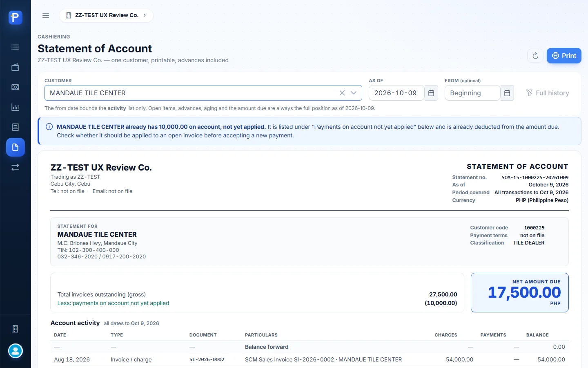Click the 54,000.00 charges cell
588x368 pixels.
460,359
